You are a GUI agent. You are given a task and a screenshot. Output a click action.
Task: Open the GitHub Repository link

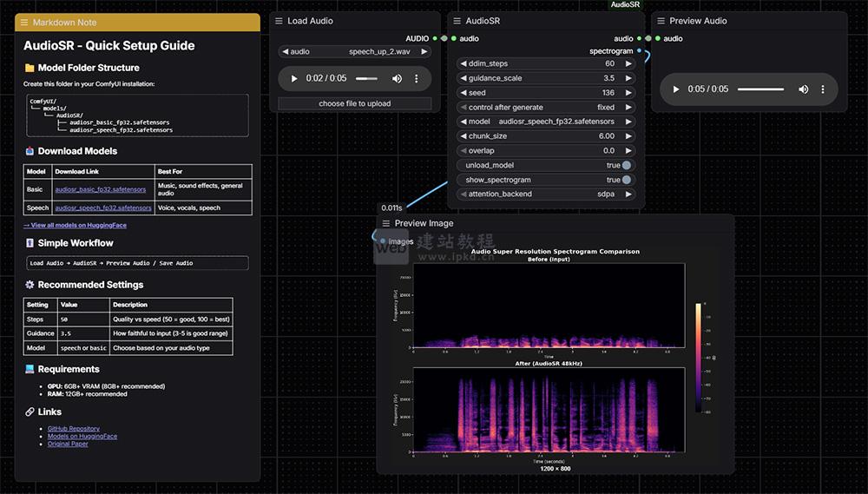74,429
